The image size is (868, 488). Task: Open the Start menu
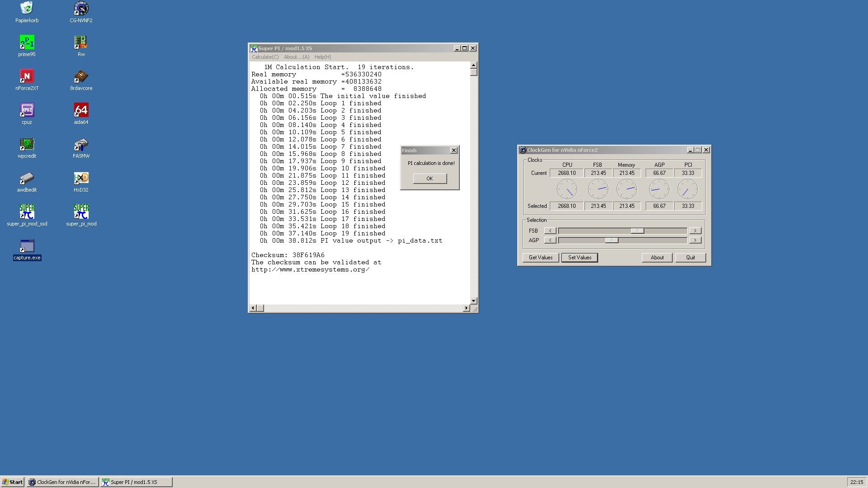point(13,482)
